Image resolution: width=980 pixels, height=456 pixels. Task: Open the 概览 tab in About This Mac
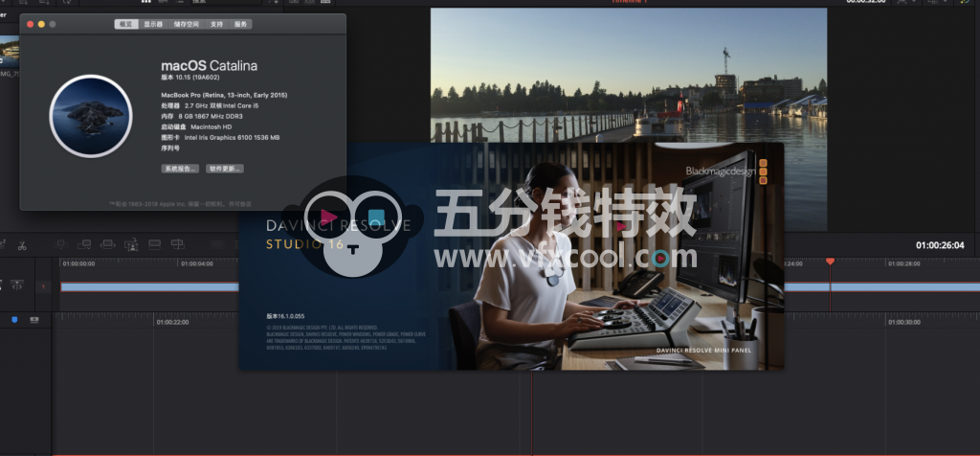(126, 24)
